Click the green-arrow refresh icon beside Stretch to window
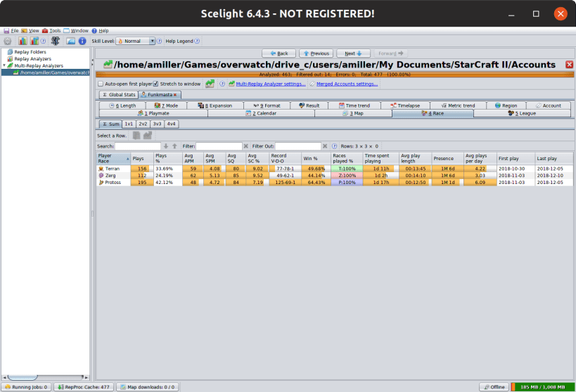This screenshot has height=392, width=576. pos(210,84)
